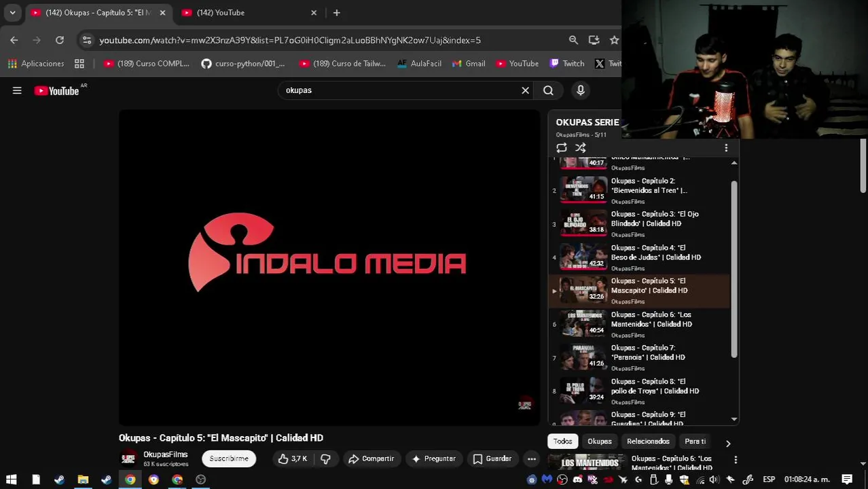Open the zoom magnifier in the address bar

573,40
